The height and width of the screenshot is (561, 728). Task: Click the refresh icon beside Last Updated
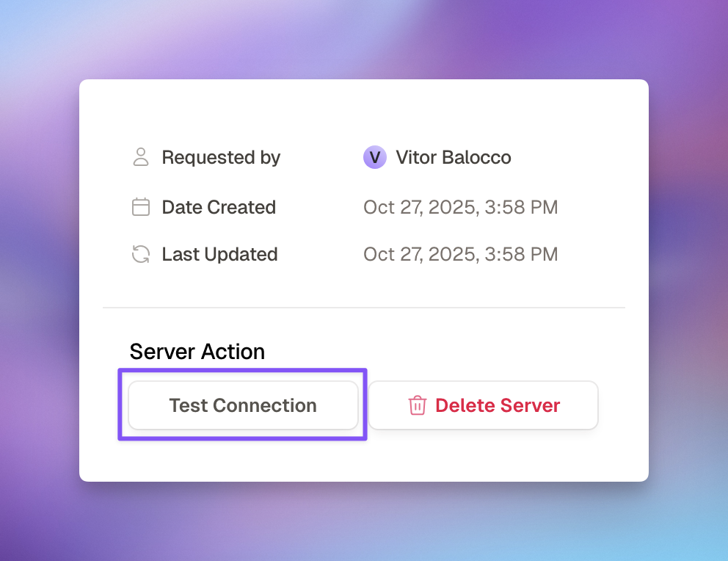click(x=140, y=254)
